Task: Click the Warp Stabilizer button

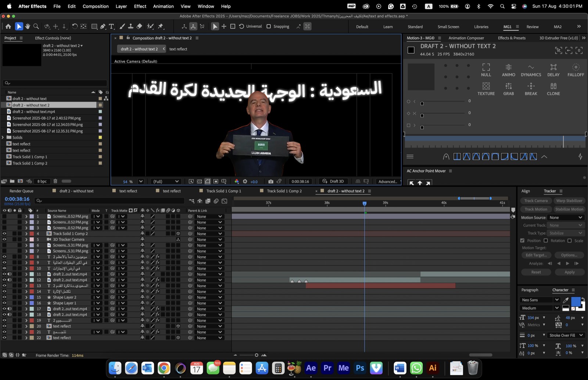Action: pos(569,201)
